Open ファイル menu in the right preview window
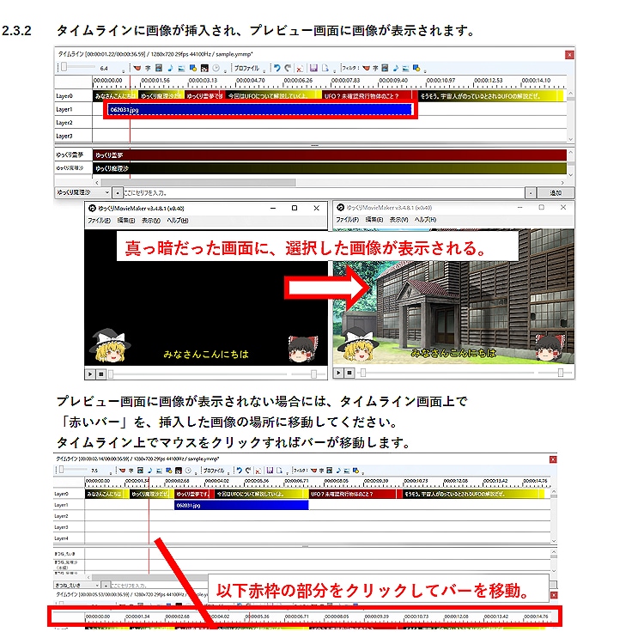The image size is (644, 644). [348, 220]
